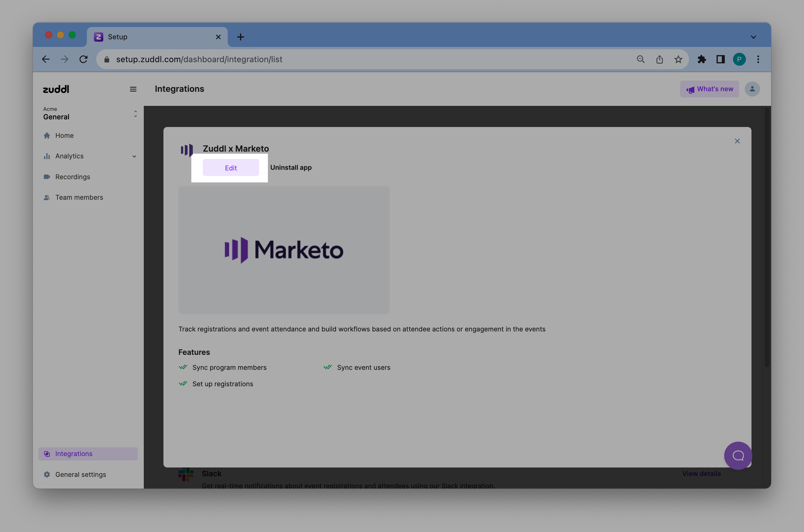Bookmark this page with the star
Viewport: 804px width, 532px height.
(x=678, y=59)
